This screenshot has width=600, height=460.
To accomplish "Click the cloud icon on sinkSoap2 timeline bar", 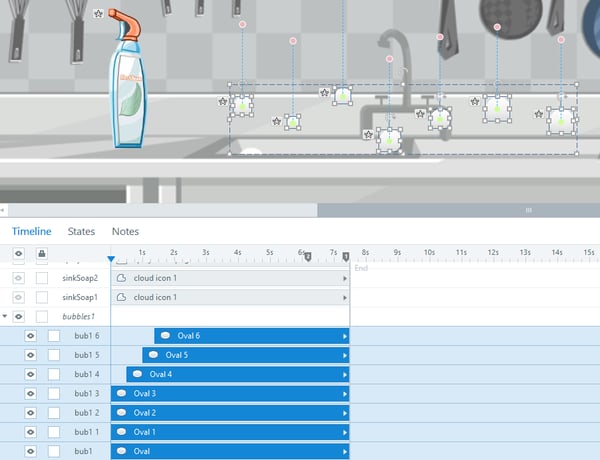I will pos(121,278).
